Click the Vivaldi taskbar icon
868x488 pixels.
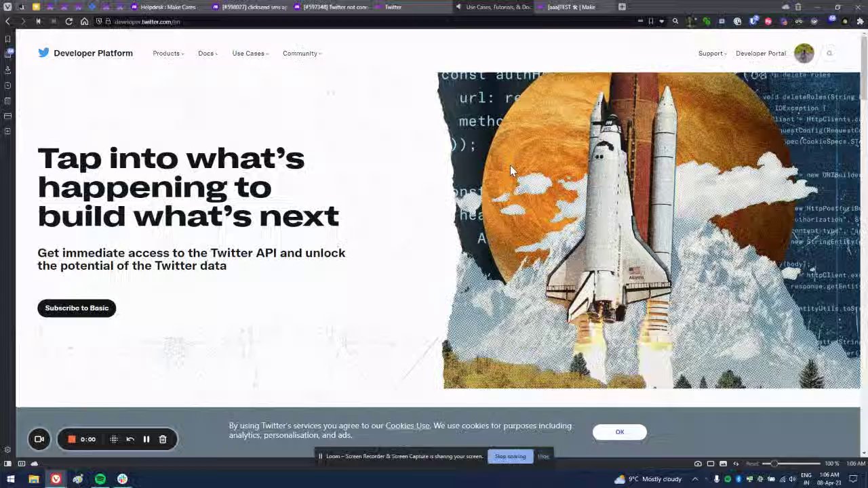(x=56, y=479)
